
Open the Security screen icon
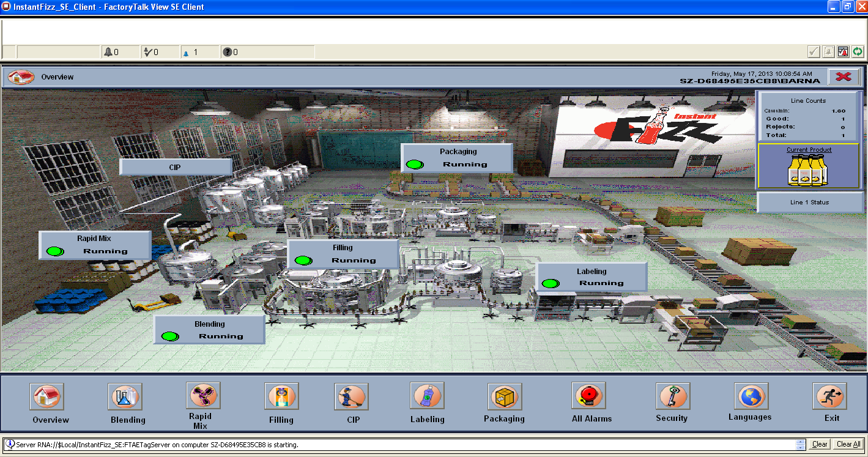coord(673,396)
